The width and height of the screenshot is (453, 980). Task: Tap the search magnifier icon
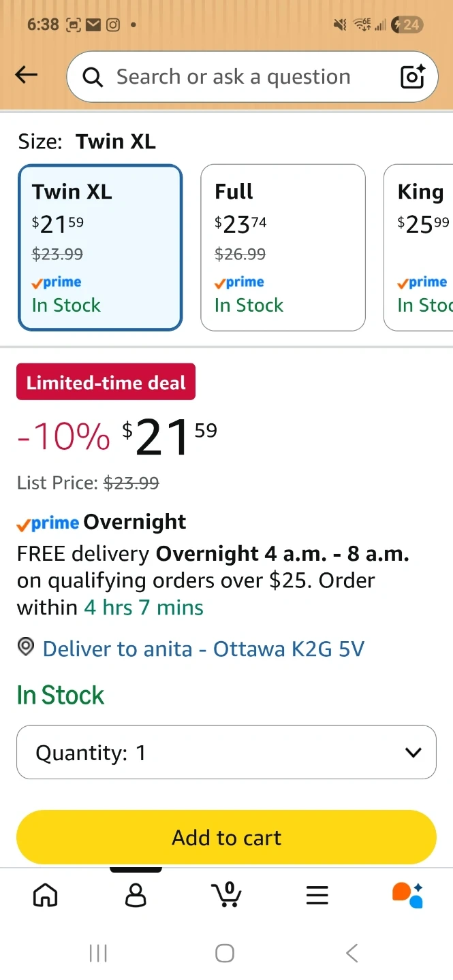(x=93, y=78)
